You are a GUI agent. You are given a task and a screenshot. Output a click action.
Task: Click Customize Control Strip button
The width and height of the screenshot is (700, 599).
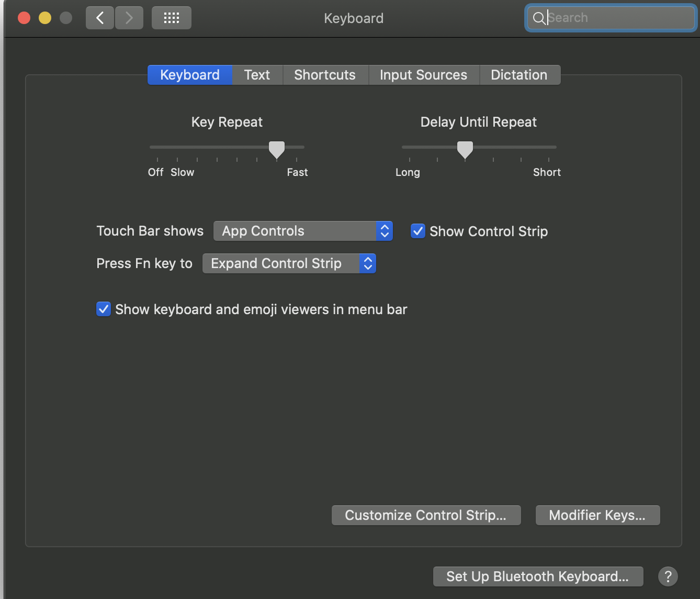[426, 515]
